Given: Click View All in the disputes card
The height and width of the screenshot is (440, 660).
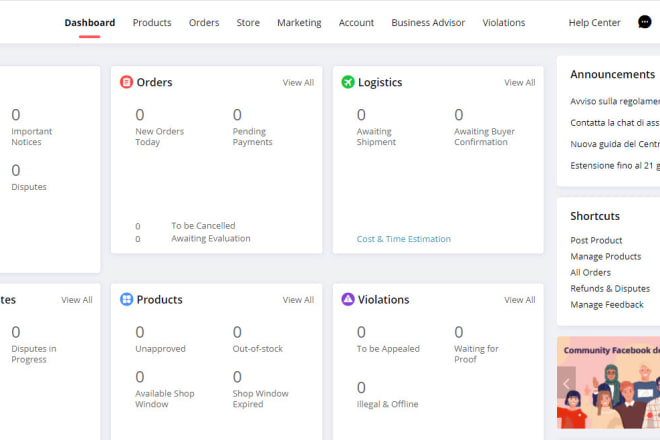Looking at the screenshot, I should click(77, 300).
